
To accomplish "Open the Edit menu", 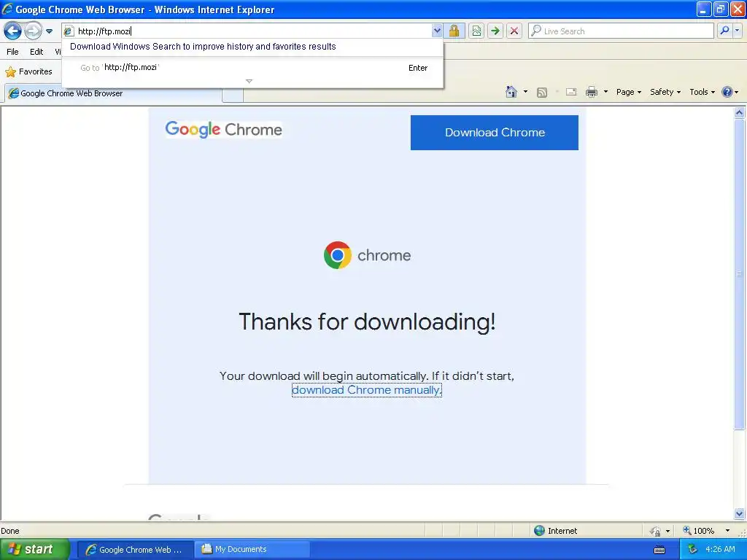I will tap(36, 52).
